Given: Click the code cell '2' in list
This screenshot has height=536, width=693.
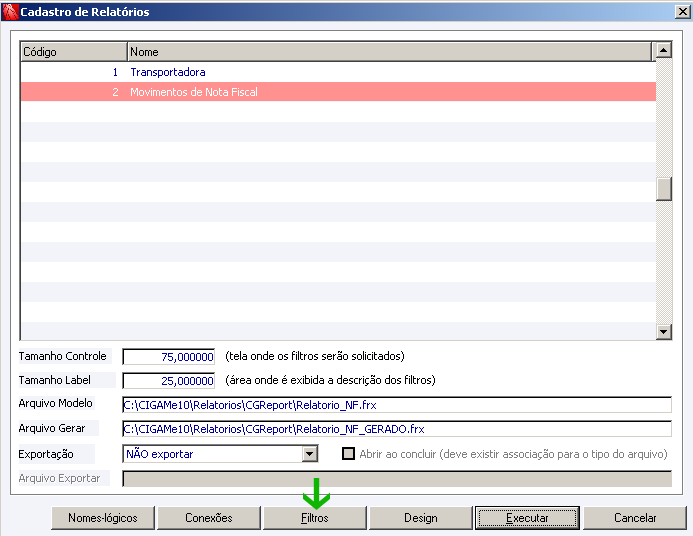Looking at the screenshot, I should click(115, 92).
